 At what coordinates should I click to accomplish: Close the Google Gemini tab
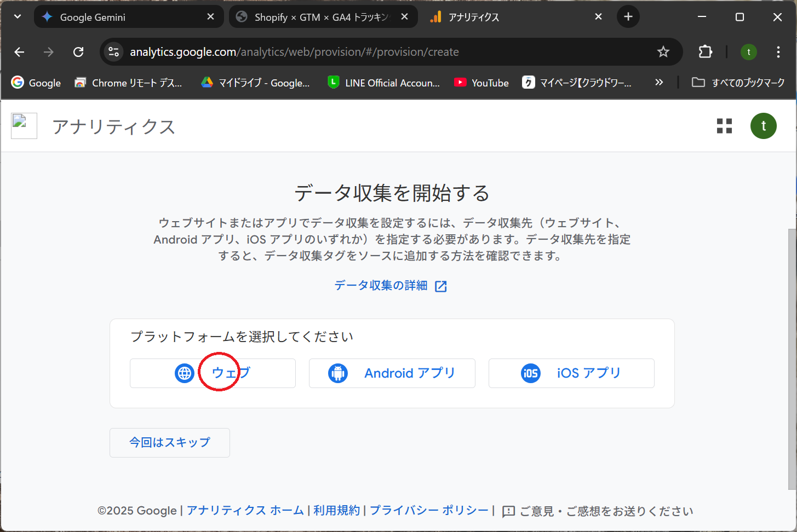pyautogui.click(x=210, y=17)
